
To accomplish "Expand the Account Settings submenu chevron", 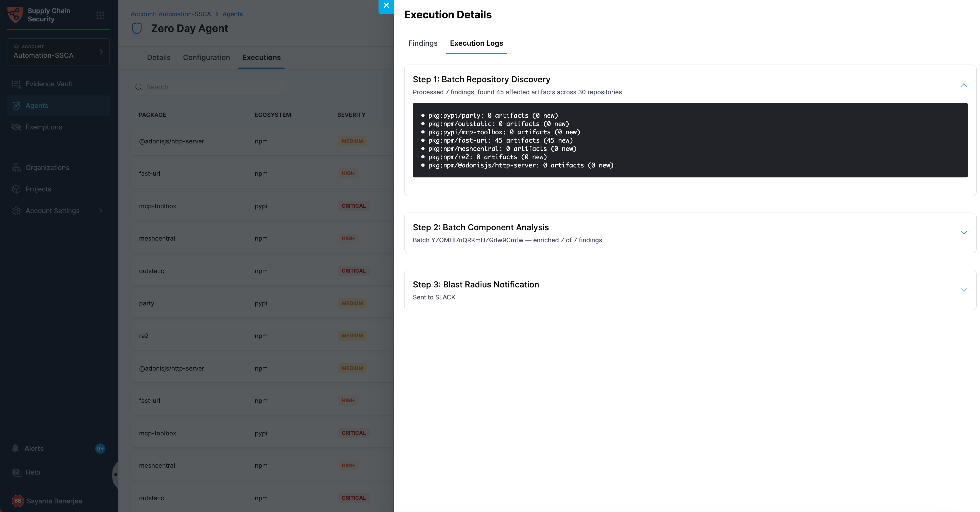I will coord(101,211).
